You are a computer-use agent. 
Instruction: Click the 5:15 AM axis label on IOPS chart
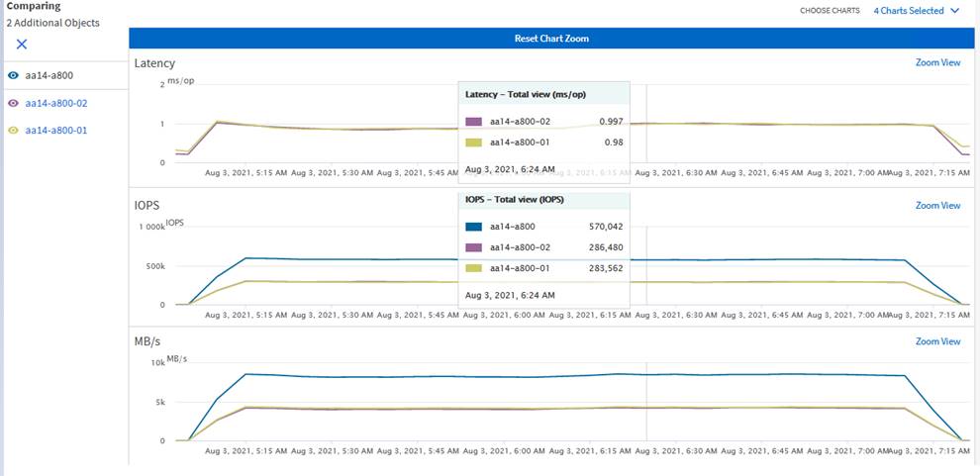click(246, 316)
